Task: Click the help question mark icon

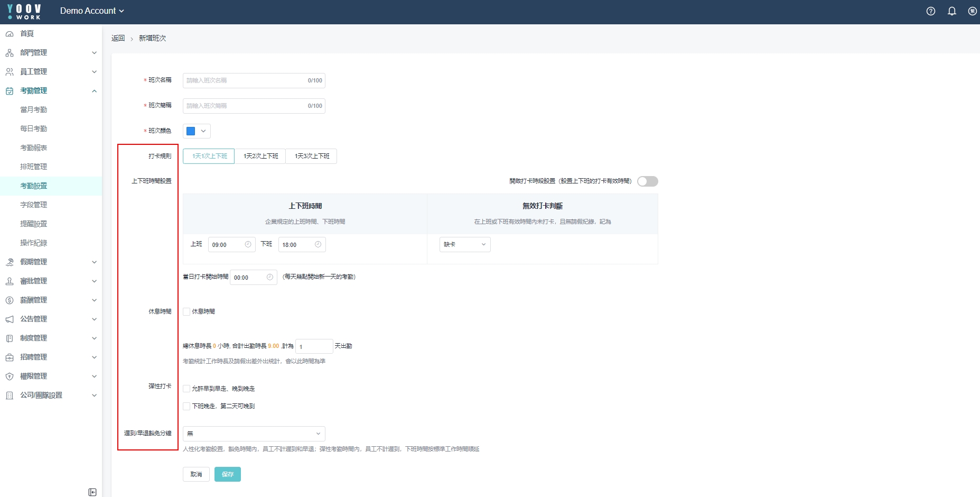Action: [x=931, y=11]
